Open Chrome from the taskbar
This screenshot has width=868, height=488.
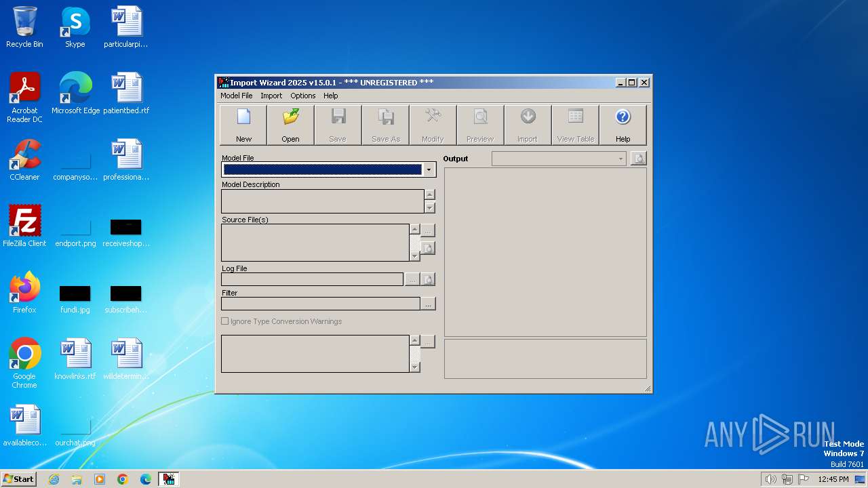click(x=123, y=479)
